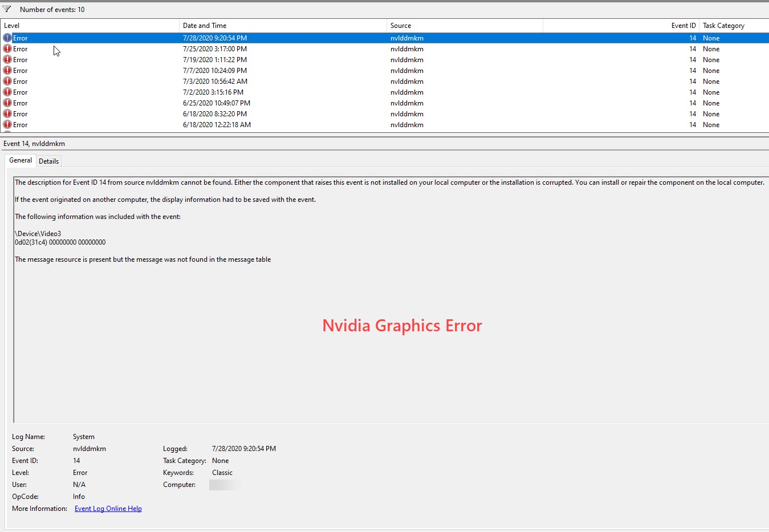Choose the 7/2/2020 3:15:16 PM date entry
769x532 pixels.
(x=213, y=92)
